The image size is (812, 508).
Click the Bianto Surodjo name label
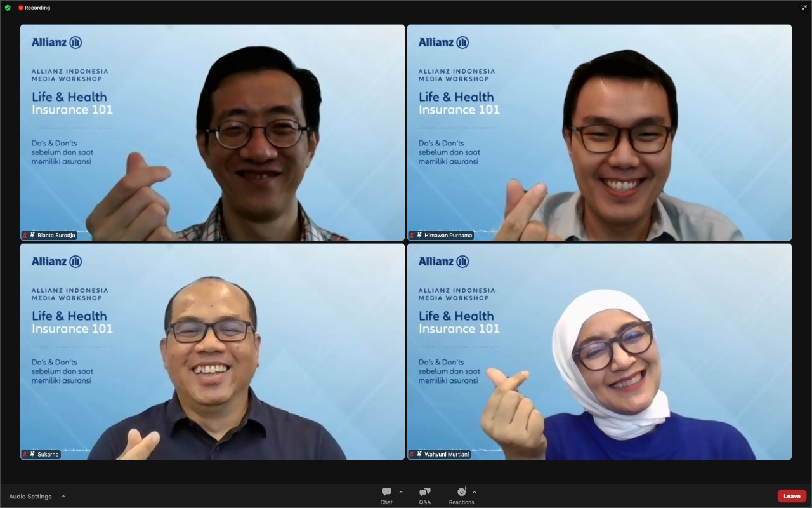(56, 235)
